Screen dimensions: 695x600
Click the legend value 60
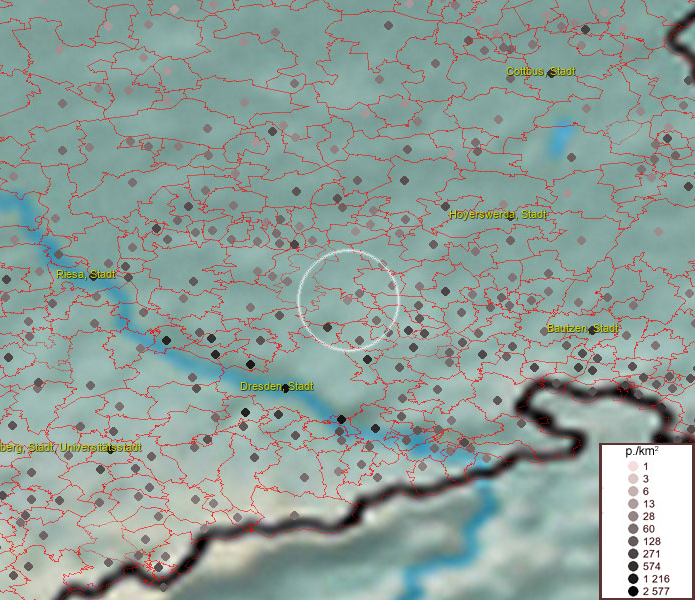(648, 529)
